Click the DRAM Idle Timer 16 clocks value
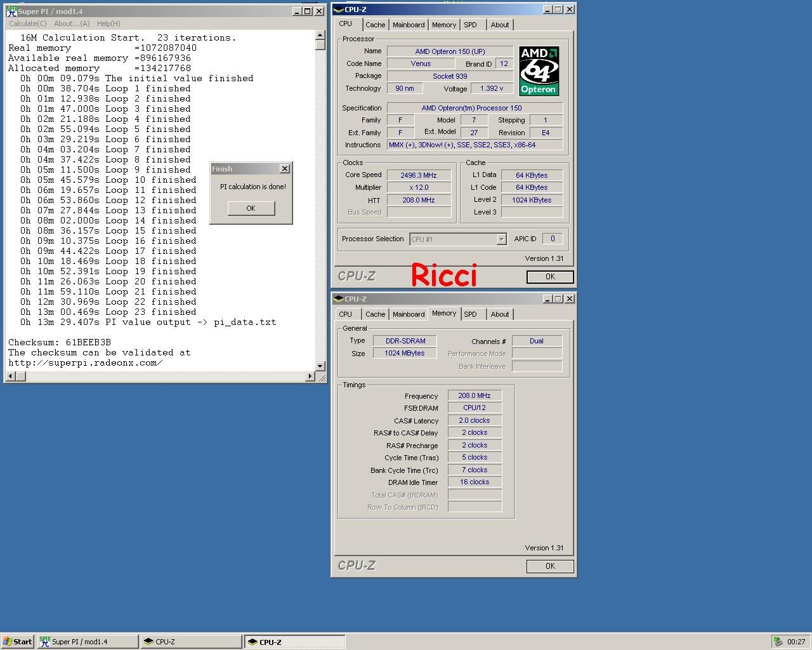Viewport: 812px width, 650px height. (x=475, y=482)
